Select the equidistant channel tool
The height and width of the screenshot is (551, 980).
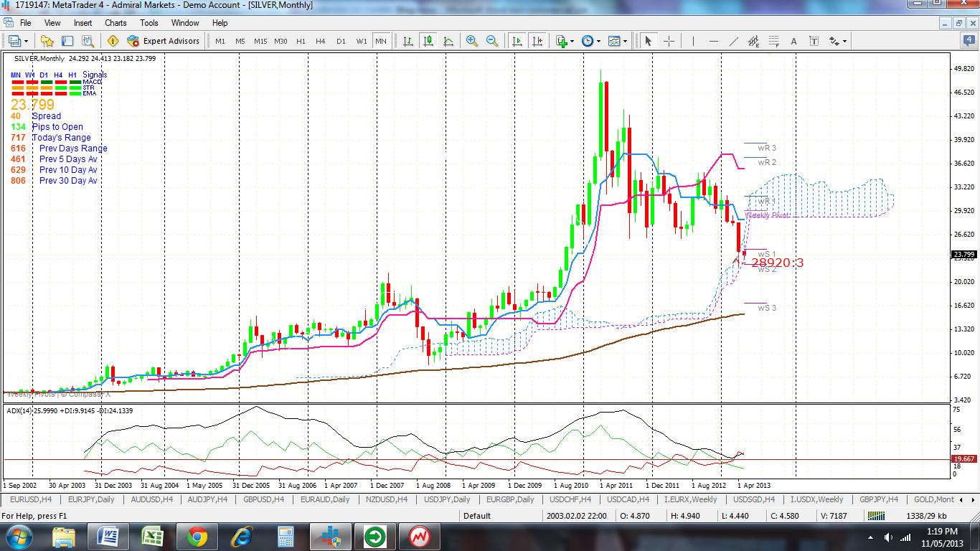tap(753, 41)
